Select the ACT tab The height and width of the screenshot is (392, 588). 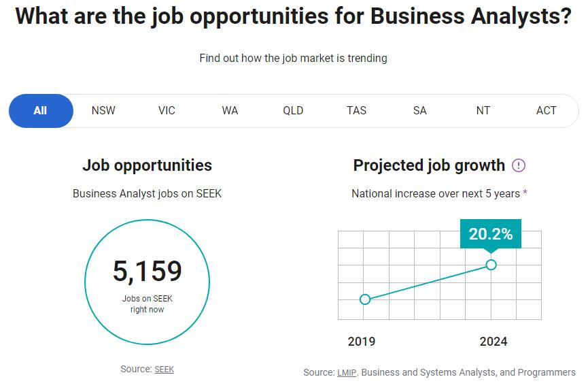pos(546,111)
